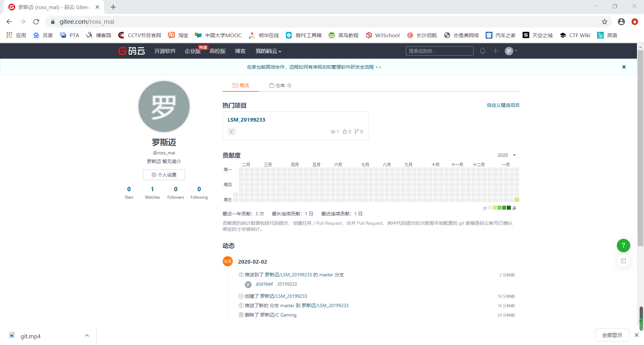Open 罗斯迈/LSM_20199233 in the 创建了 activity
The height and width of the screenshot is (345, 644).
coord(284,296)
